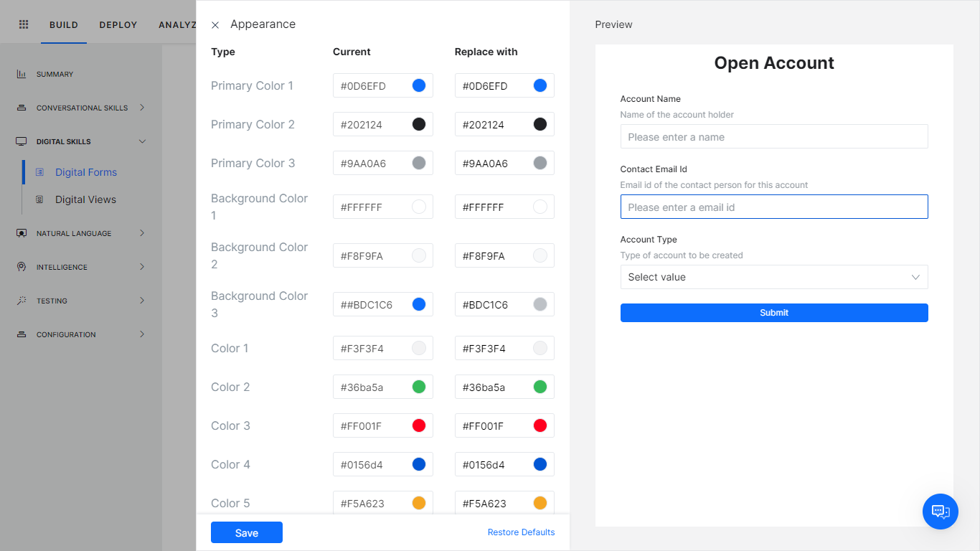Open the chat widget bubble
This screenshot has width=980, height=551.
(x=941, y=512)
